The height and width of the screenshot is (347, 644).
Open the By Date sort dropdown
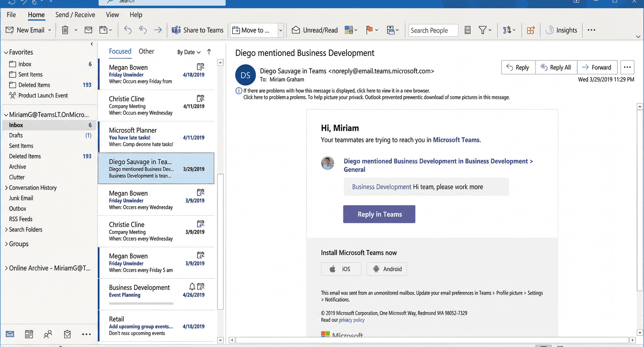[189, 52]
